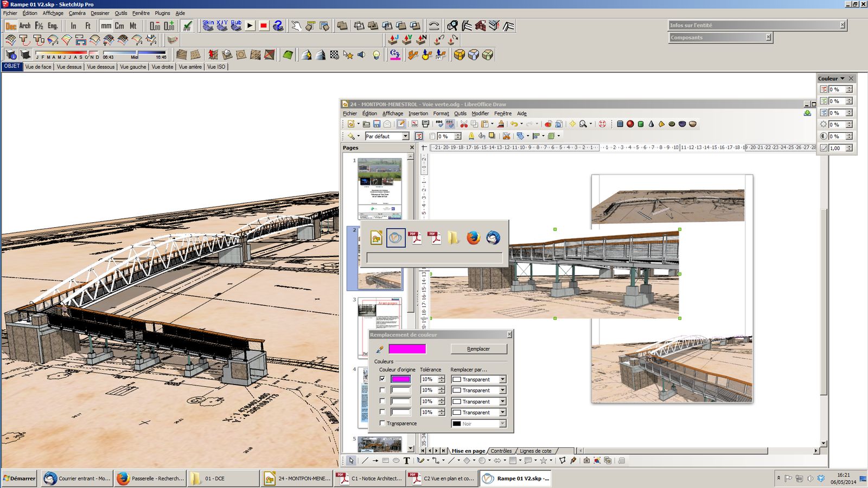Click the green checkmark icon in SketchUp toolbar
The width and height of the screenshot is (868, 488).
pyautogui.click(x=187, y=25)
